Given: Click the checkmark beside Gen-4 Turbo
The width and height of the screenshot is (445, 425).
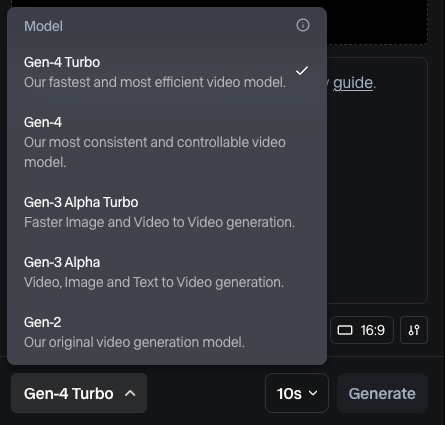Looking at the screenshot, I should (x=302, y=71).
